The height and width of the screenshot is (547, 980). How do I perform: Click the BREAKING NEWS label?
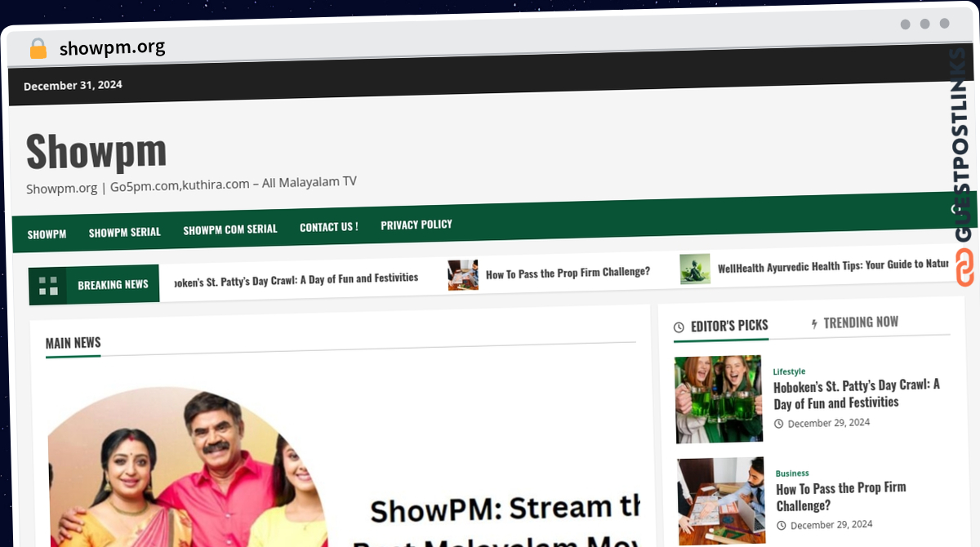point(113,284)
